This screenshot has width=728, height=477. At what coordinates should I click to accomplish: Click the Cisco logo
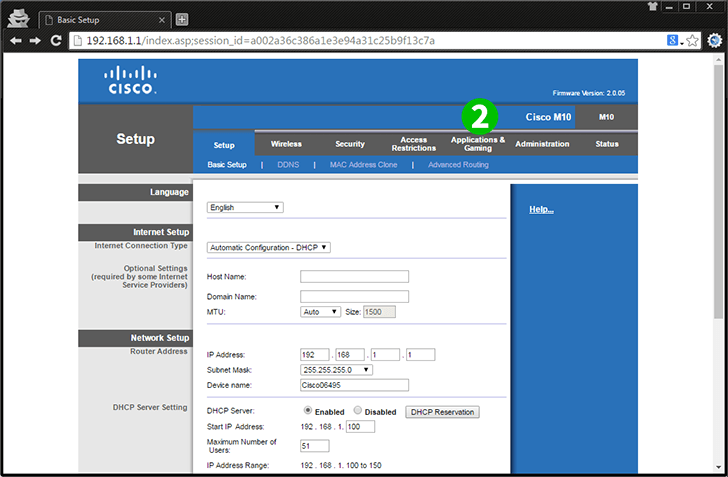130,80
